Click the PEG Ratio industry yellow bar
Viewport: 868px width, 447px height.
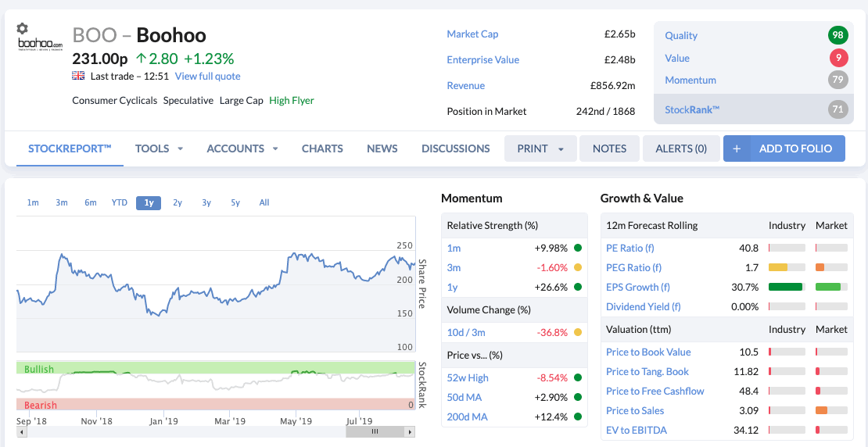(x=778, y=267)
